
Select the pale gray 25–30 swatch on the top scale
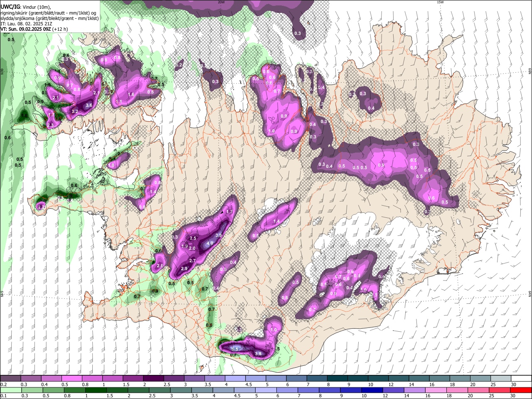(501, 378)
